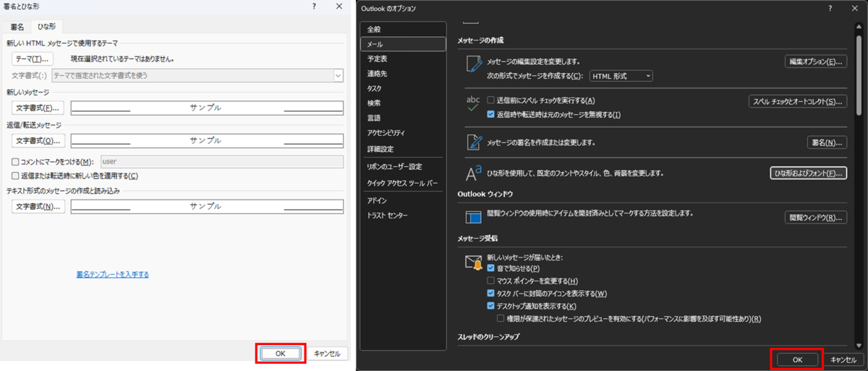Click the signature pen icon in Outlook Options
The image size is (868, 371).
pyautogui.click(x=474, y=142)
